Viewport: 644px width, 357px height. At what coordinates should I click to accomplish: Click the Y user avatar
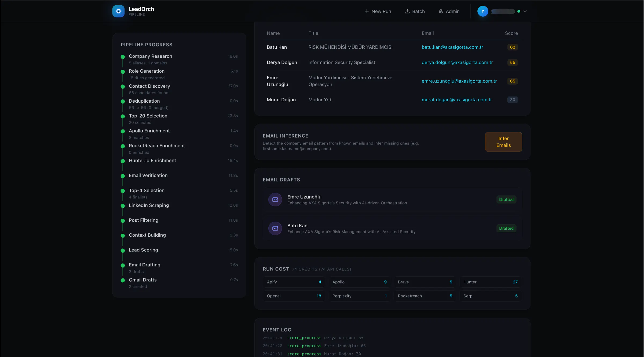[x=482, y=11]
